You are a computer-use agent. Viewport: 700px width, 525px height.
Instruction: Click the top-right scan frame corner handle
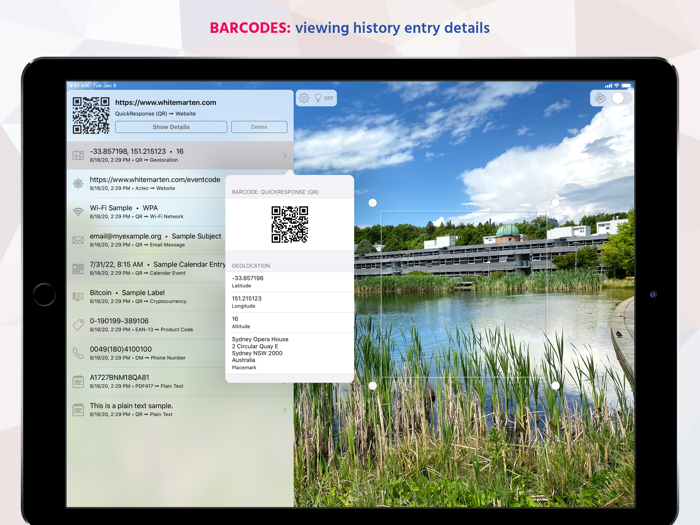(555, 203)
